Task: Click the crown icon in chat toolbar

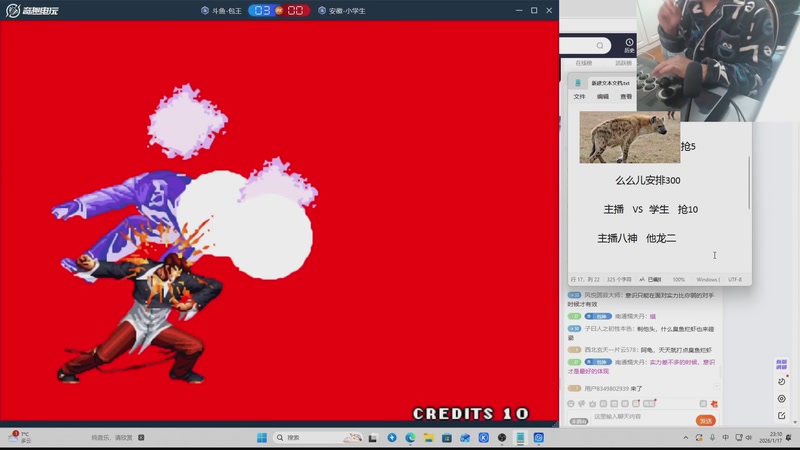Action: [592, 404]
